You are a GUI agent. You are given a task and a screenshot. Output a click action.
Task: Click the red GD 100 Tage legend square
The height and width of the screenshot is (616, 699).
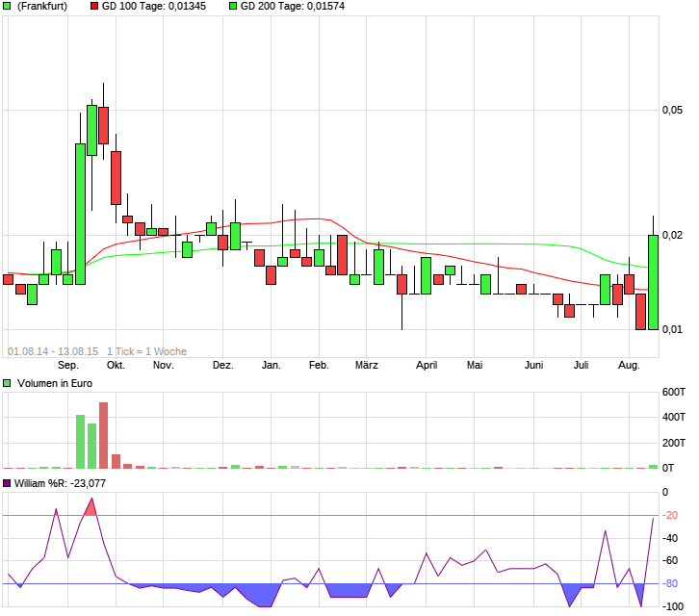(x=94, y=6)
